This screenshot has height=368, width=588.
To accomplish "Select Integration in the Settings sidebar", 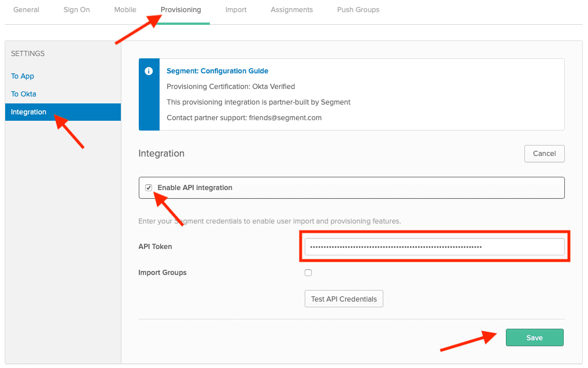I will [28, 111].
